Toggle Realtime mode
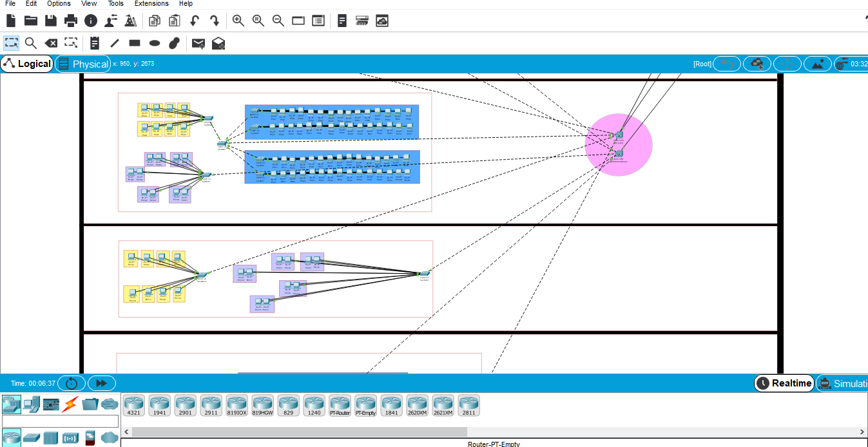Viewport: 868px width, 447px height. [784, 383]
